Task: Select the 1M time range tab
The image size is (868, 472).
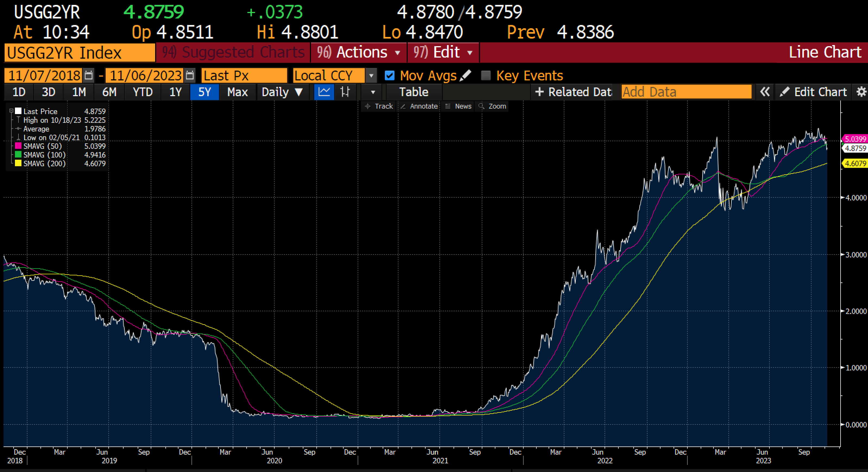Action: [79, 92]
